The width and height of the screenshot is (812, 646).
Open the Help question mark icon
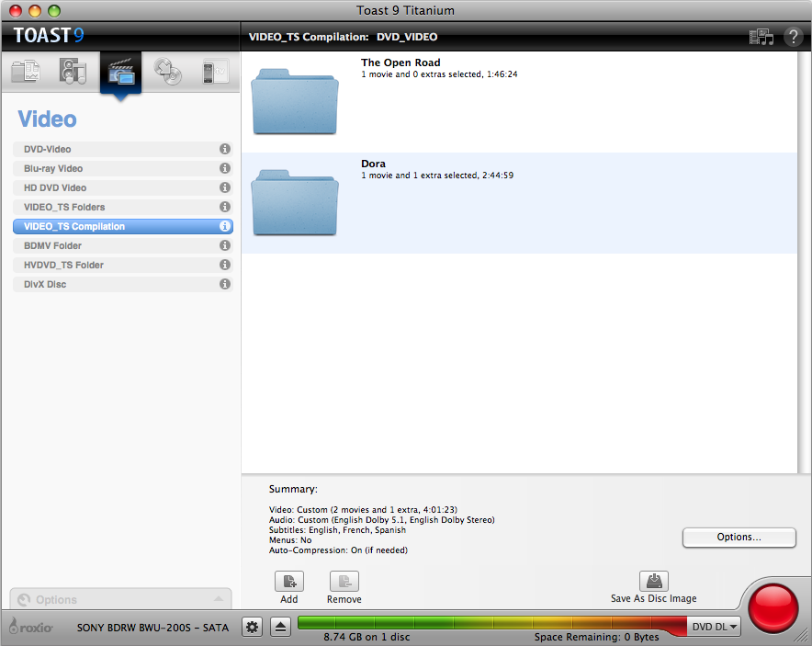[793, 37]
